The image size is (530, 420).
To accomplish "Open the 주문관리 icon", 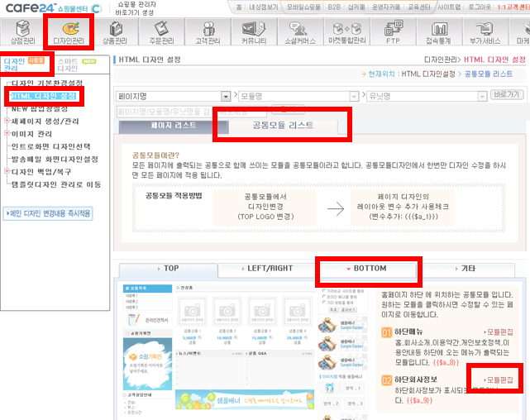I will 163,31.
